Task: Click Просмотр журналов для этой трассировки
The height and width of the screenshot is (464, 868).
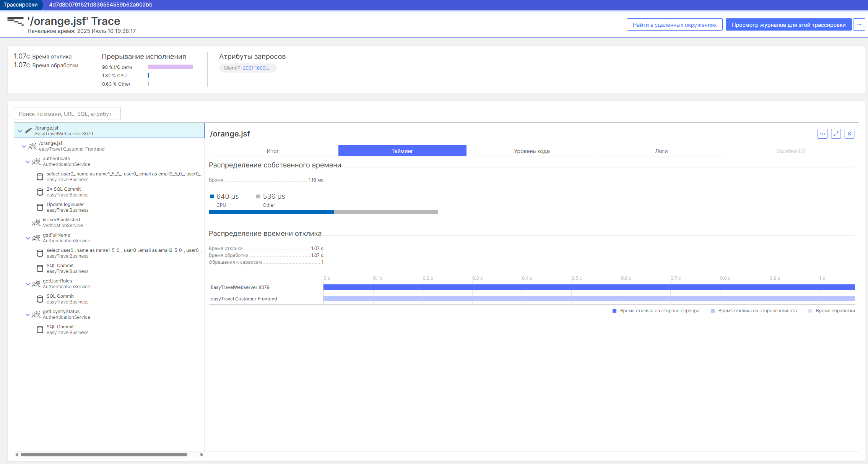Action: (788, 24)
